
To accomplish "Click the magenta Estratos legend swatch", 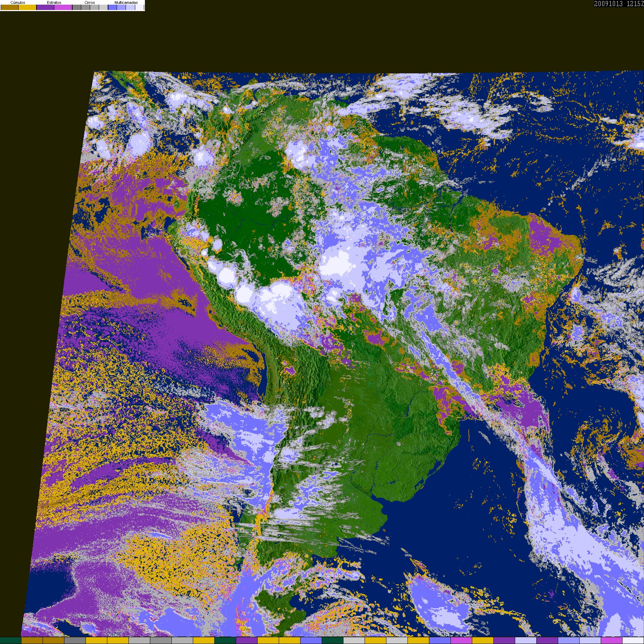I will 63,7.
